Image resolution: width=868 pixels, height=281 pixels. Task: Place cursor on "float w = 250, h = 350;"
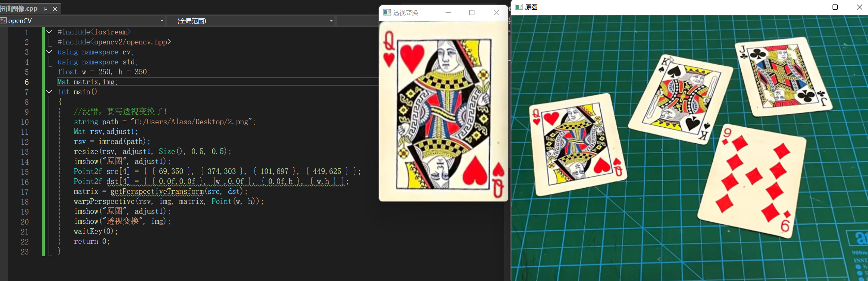pyautogui.click(x=104, y=72)
